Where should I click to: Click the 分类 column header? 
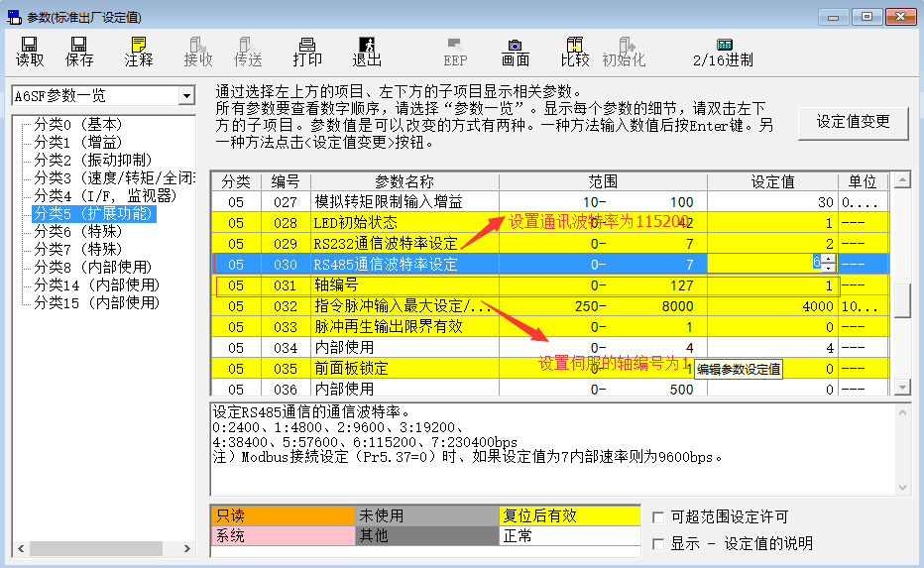tap(236, 181)
